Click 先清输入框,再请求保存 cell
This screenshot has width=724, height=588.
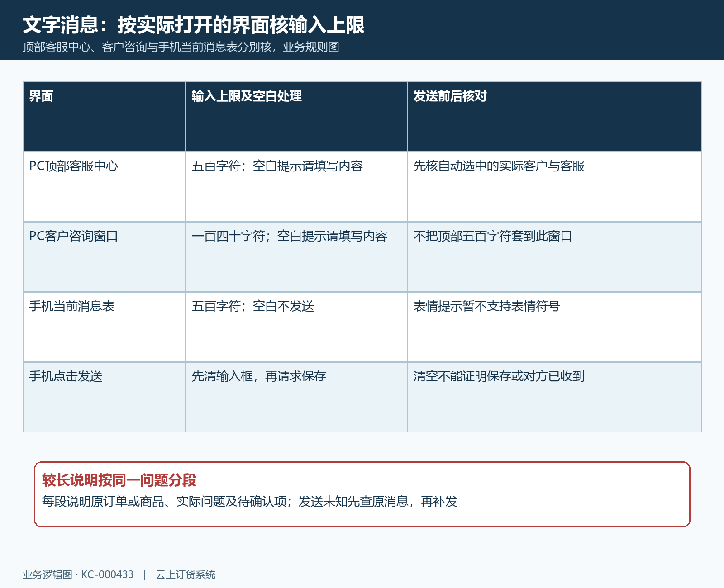tap(296, 397)
